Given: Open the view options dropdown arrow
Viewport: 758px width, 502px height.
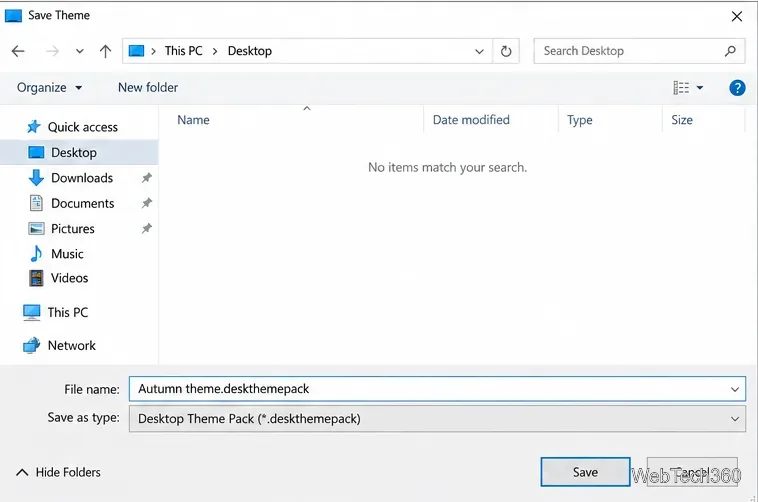Looking at the screenshot, I should pyautogui.click(x=700, y=88).
